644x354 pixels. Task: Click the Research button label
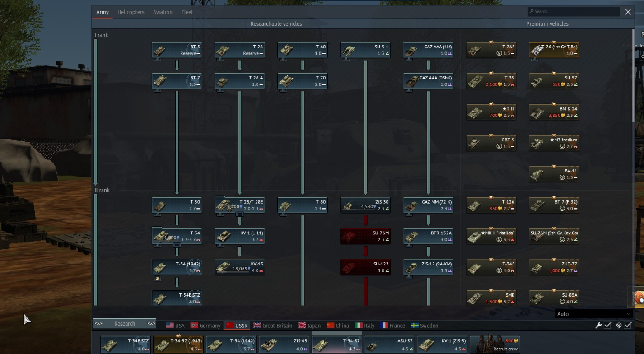click(125, 324)
